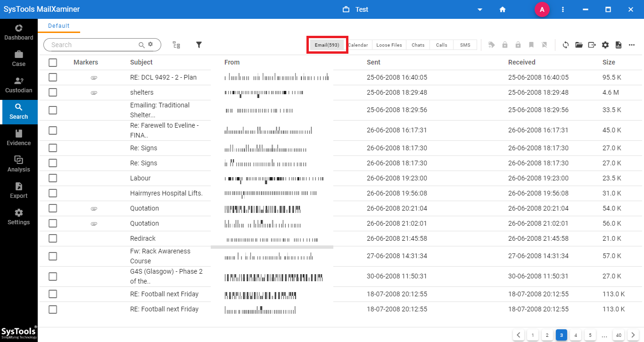Select the Search sidebar item
Screen dimensions: 644x342
(x=19, y=112)
